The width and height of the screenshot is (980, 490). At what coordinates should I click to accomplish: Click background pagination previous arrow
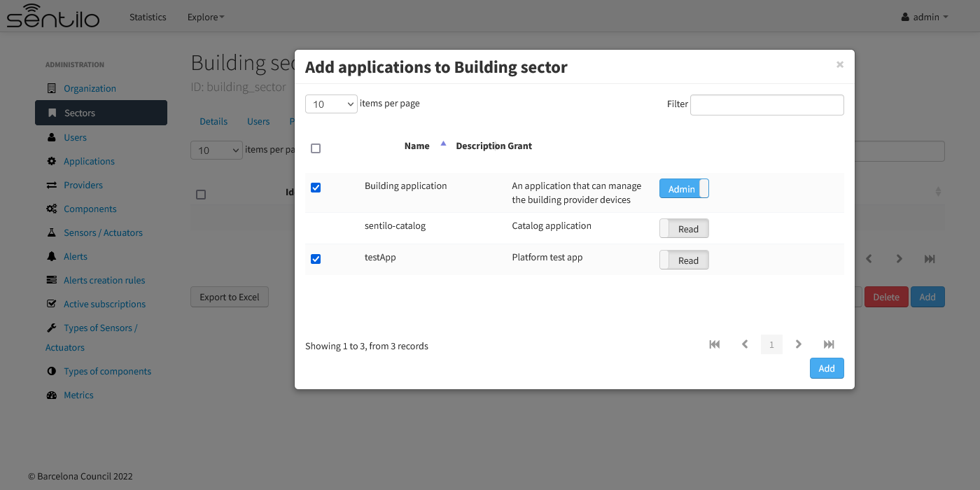(869, 259)
